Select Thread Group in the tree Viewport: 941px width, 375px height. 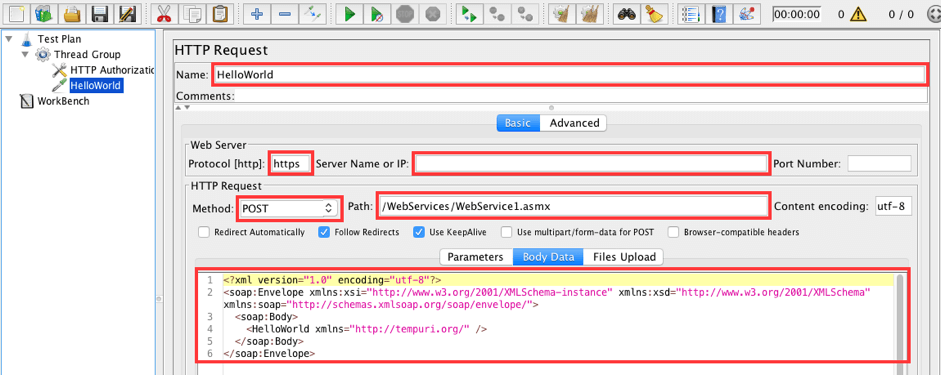87,55
